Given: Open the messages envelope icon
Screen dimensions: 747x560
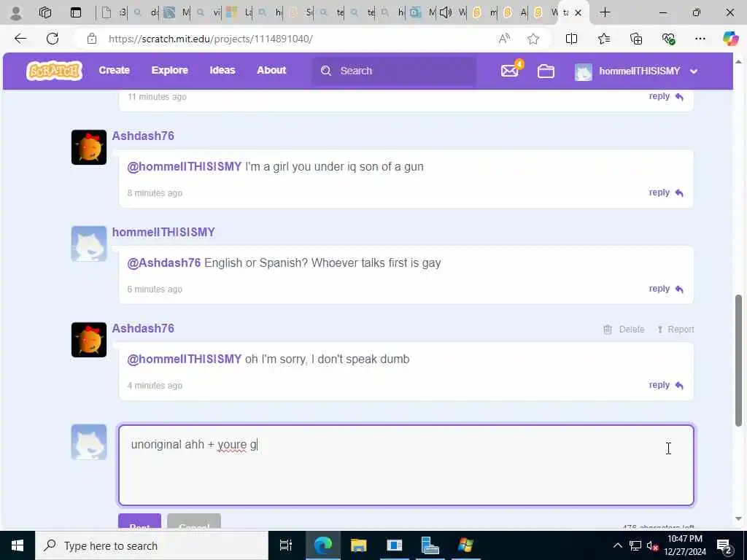Looking at the screenshot, I should tap(509, 71).
